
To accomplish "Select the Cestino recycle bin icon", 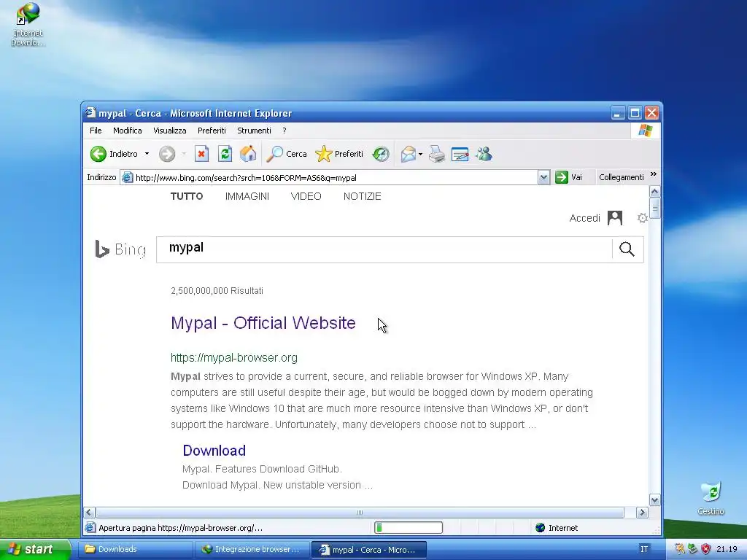I will tap(711, 498).
